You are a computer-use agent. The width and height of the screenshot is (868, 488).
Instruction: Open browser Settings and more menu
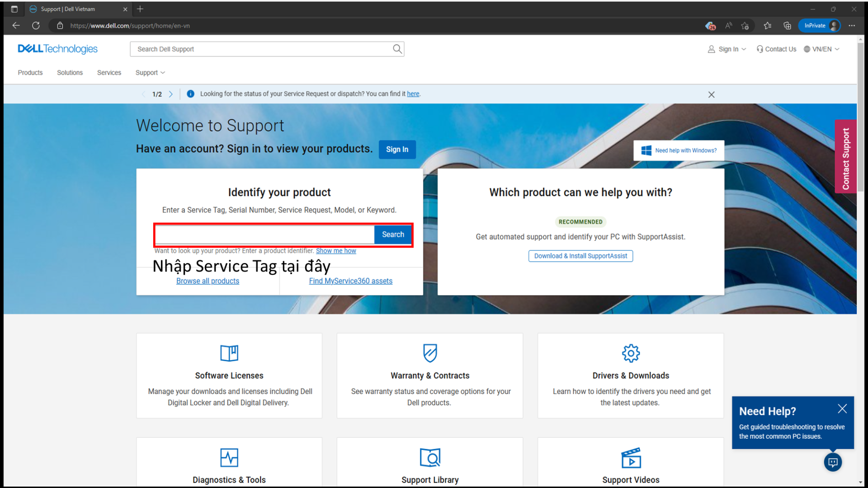pos(852,26)
